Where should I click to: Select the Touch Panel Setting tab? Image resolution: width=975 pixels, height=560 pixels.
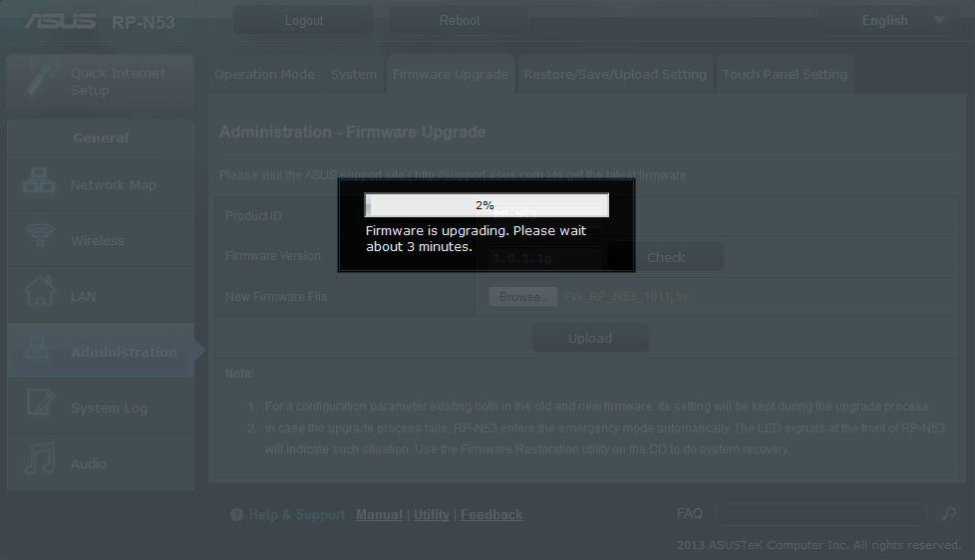(785, 75)
